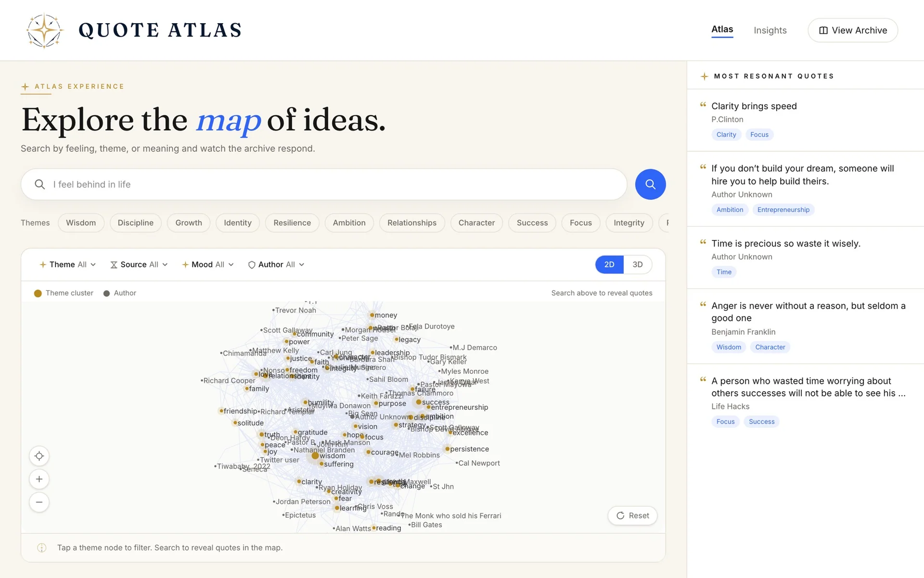
Task: Click the circular arrow icon in Reset
Action: pyautogui.click(x=620, y=515)
